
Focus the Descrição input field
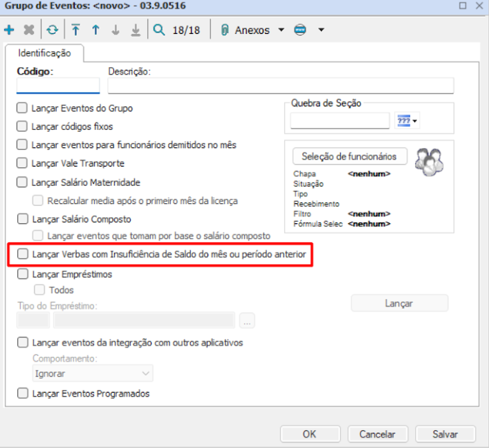(281, 86)
